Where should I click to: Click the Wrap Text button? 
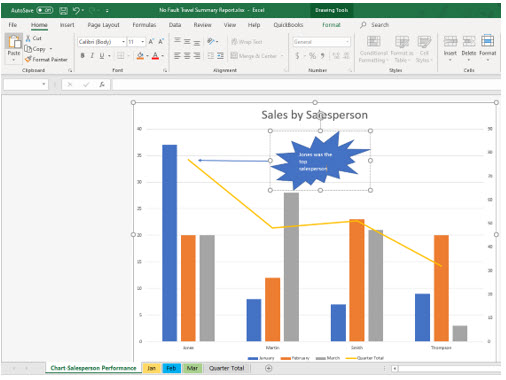pyautogui.click(x=247, y=42)
